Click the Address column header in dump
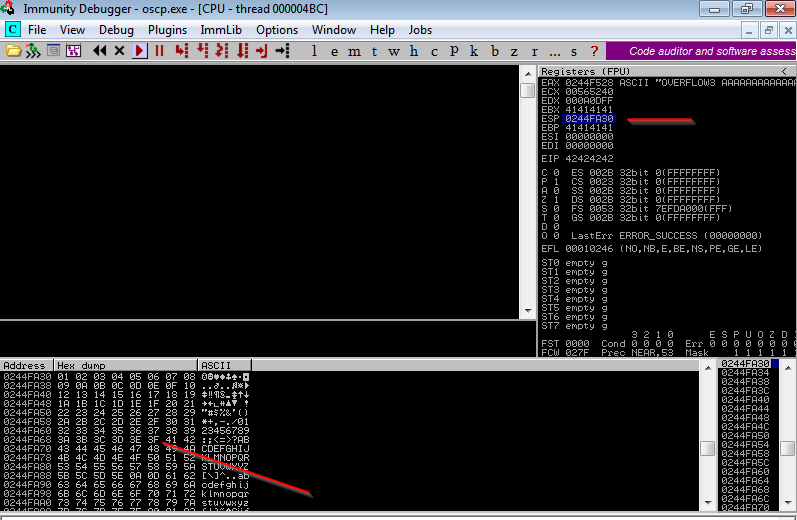This screenshot has width=797, height=520. pos(26,365)
